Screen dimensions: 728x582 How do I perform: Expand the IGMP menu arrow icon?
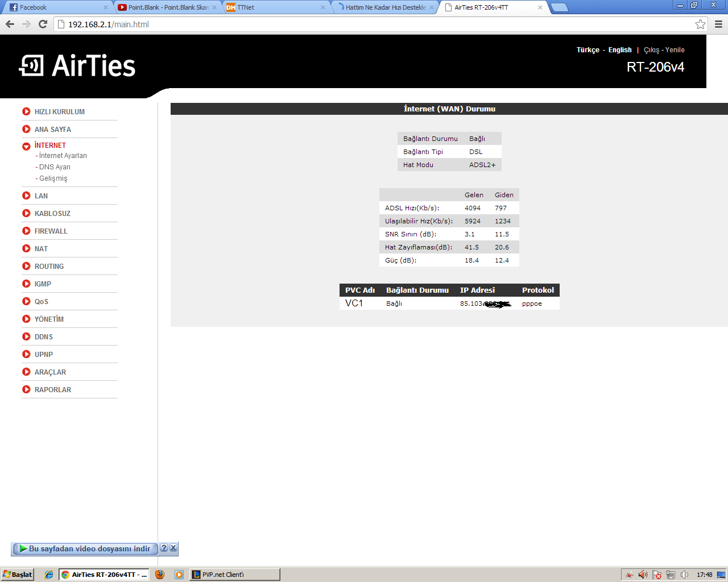[26, 284]
